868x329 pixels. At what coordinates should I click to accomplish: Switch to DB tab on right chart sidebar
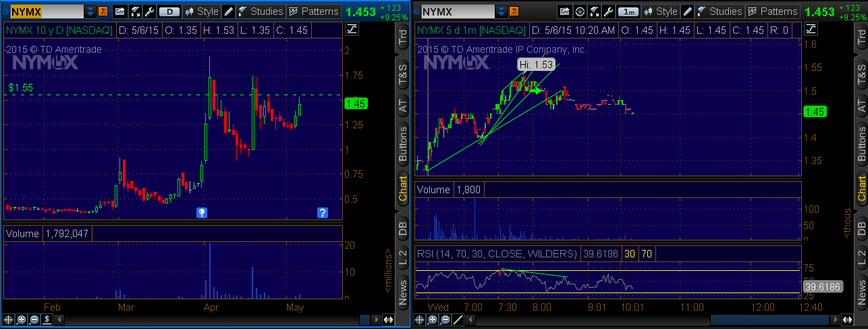point(861,228)
